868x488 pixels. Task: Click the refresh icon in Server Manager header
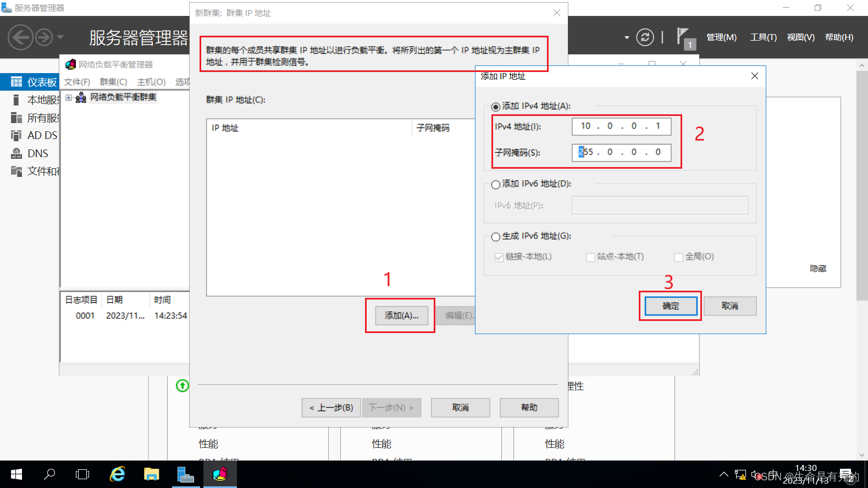(645, 37)
